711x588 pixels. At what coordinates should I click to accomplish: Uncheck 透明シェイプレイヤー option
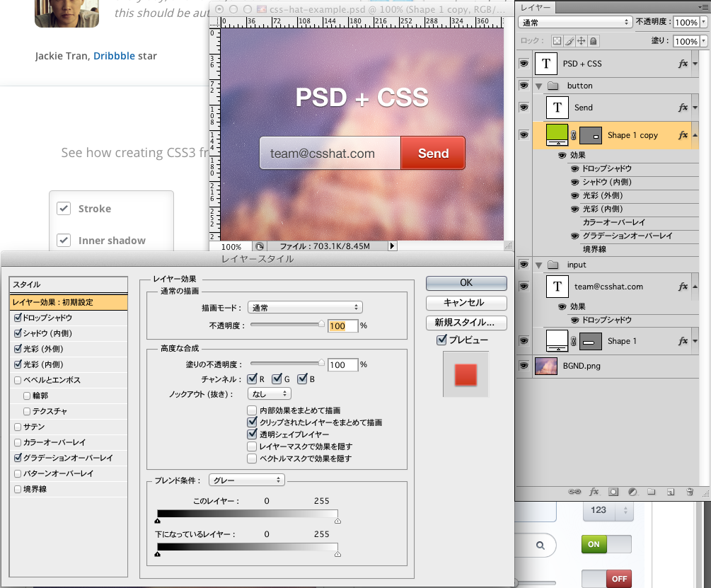click(x=252, y=434)
